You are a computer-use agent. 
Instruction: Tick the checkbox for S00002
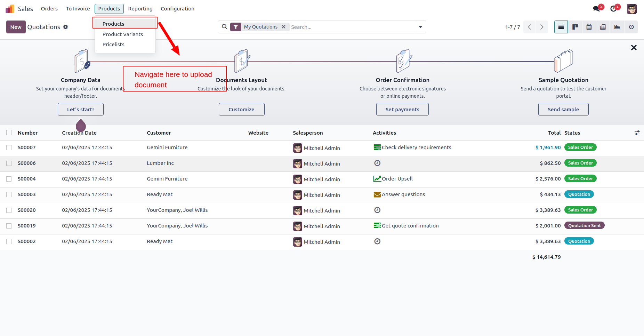tap(9, 241)
